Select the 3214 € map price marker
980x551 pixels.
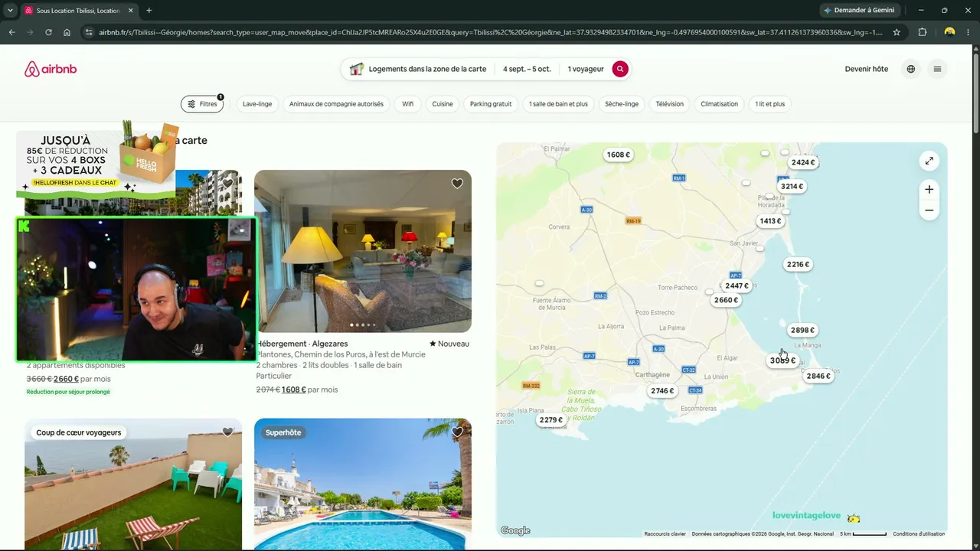(792, 186)
